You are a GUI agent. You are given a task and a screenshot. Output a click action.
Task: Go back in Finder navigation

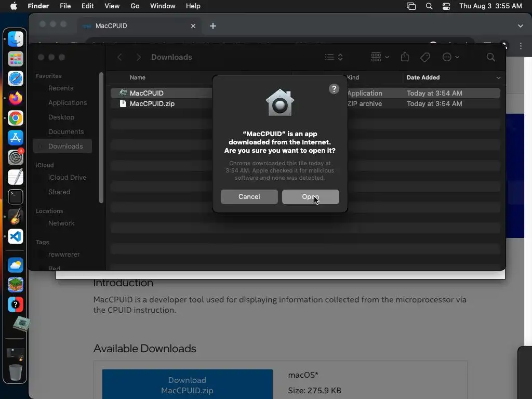click(x=119, y=57)
